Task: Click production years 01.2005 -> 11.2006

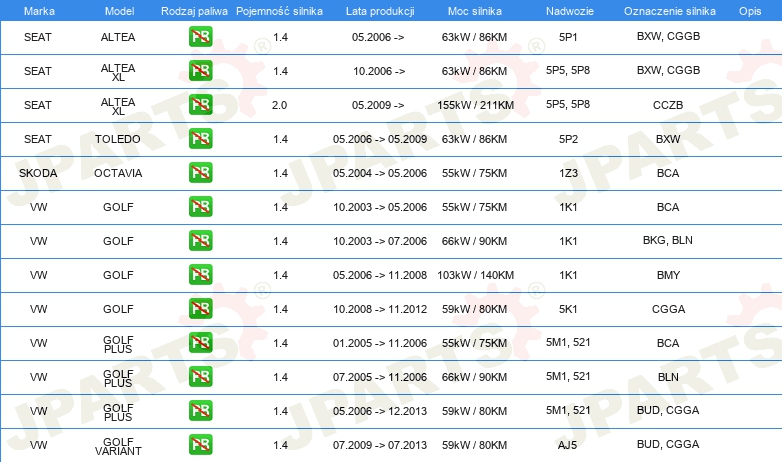Action: pyautogui.click(x=380, y=343)
